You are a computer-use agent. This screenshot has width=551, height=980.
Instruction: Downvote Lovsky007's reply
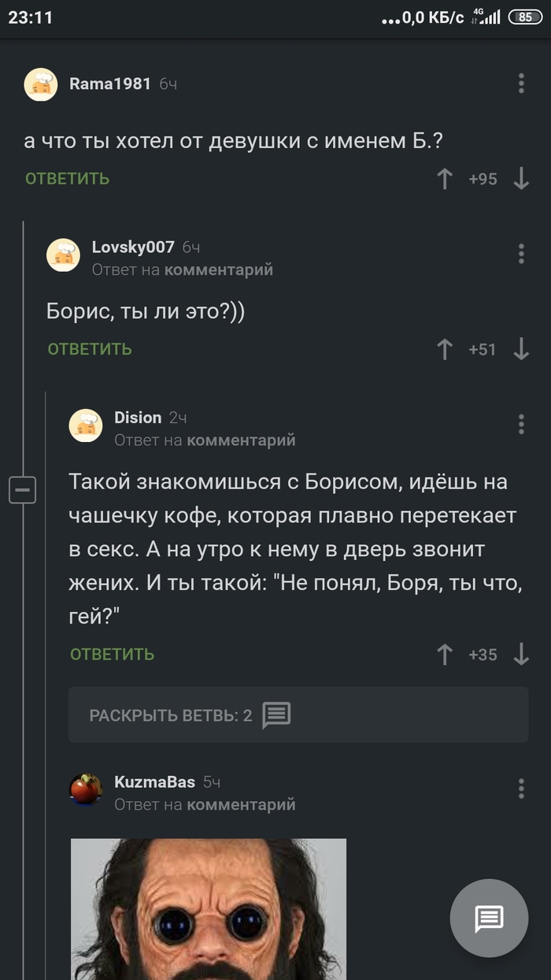click(x=521, y=349)
